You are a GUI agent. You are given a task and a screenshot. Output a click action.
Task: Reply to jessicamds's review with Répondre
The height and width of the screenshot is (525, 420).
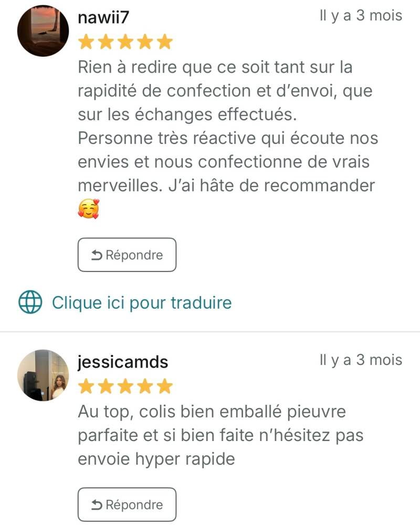[x=127, y=505]
